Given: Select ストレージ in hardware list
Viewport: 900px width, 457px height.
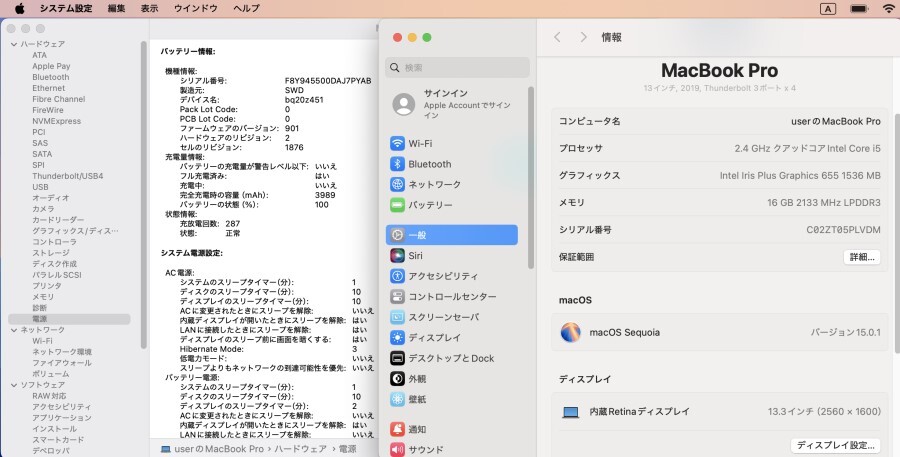Looking at the screenshot, I should coord(51,253).
